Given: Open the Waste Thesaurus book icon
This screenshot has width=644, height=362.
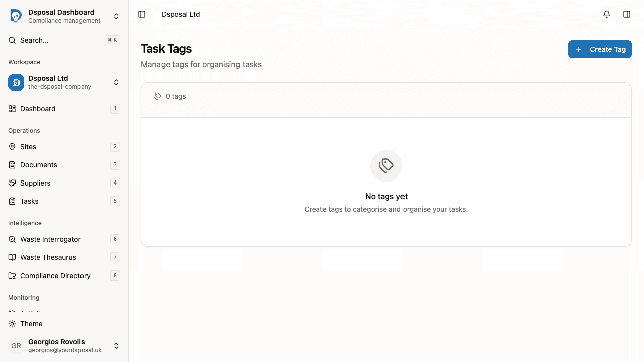Looking at the screenshot, I should pyautogui.click(x=12, y=257).
